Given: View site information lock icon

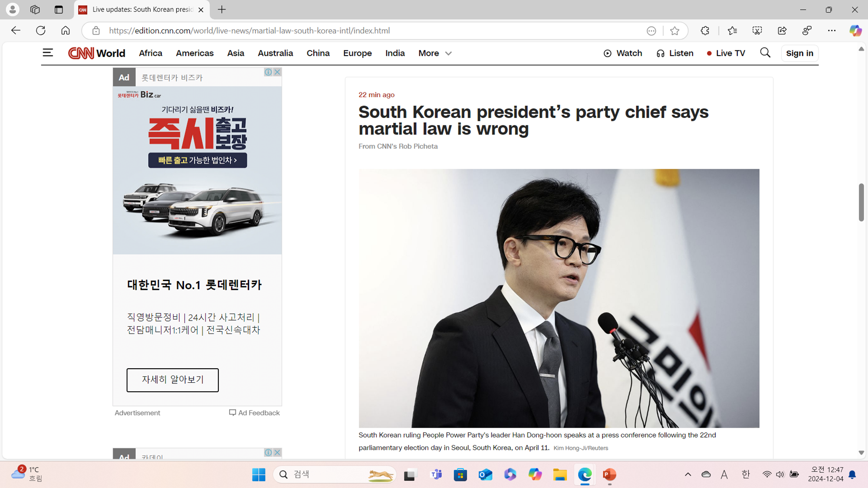Looking at the screenshot, I should tap(96, 31).
